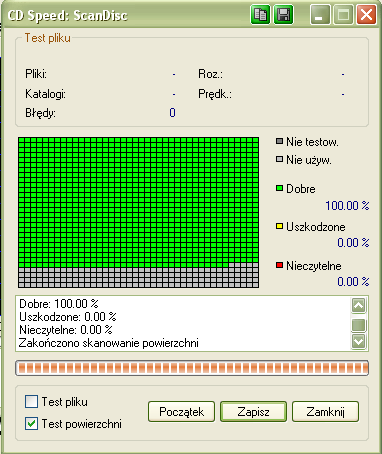The image size is (382, 454).
Task: Enable the Test pliku checkbox
Action: pyautogui.click(x=31, y=401)
